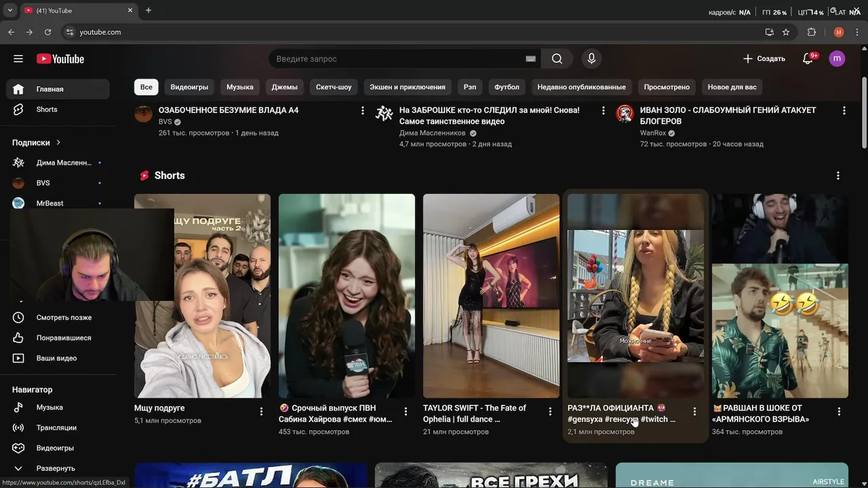Open options for ОЗАБОЧЕННОЕ БЕЗУМИЕ ВЛАДА А4 video
The image size is (868, 488).
pyautogui.click(x=362, y=110)
